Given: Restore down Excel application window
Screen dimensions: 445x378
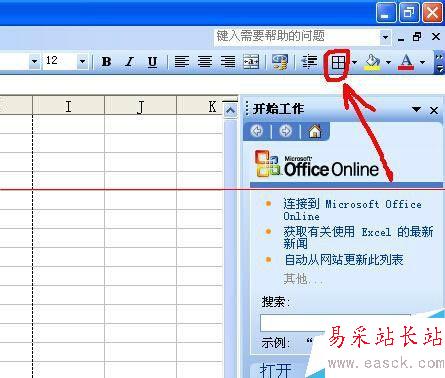Looking at the screenshot, I should point(409,13).
